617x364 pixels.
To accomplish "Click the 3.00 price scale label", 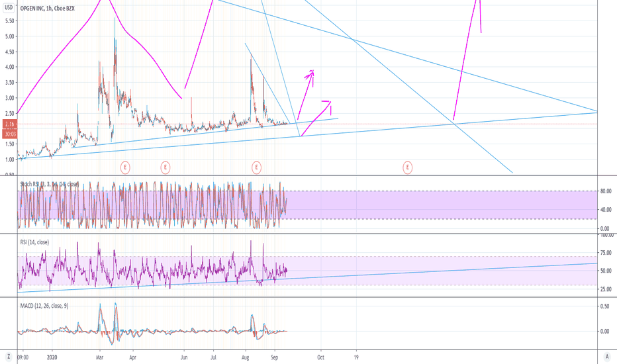I will tap(9, 98).
